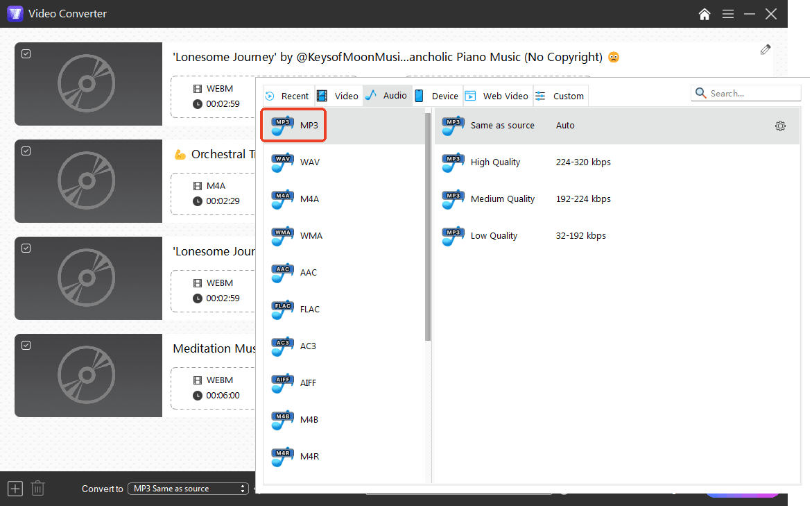Choose the AAC format icon

click(x=282, y=273)
